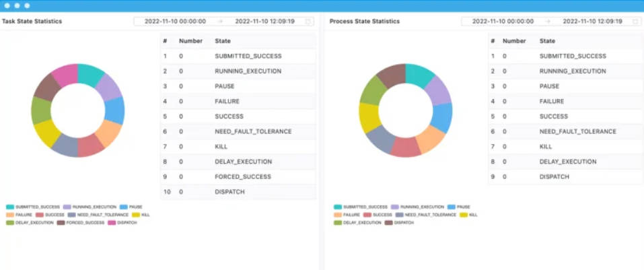
Task: Click the Process State Statistics heading
Action: [365, 22]
